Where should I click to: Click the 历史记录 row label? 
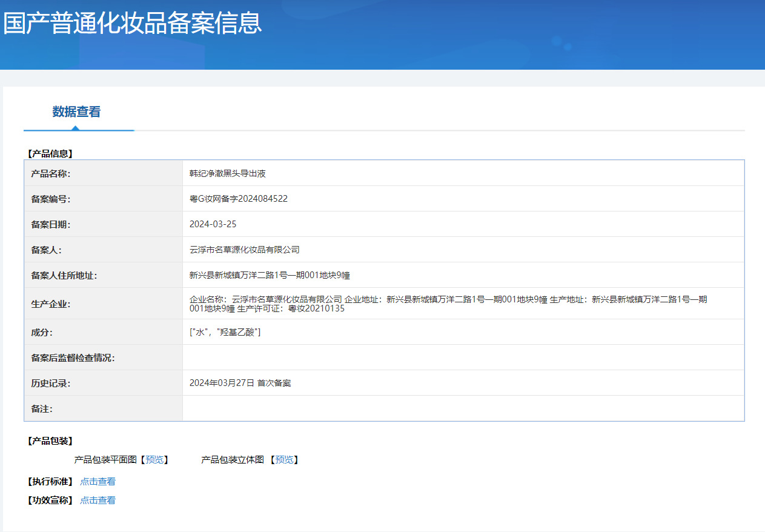pos(51,383)
